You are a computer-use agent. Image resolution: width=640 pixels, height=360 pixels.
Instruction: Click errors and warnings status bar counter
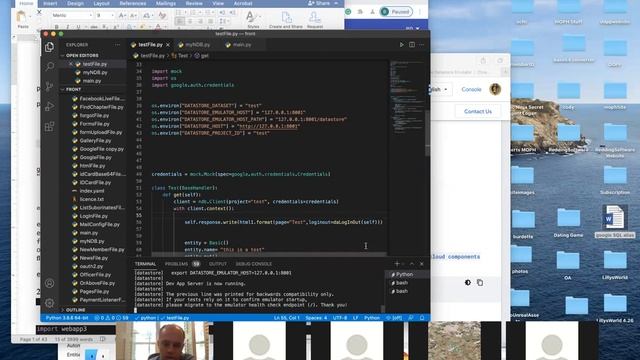111,318
